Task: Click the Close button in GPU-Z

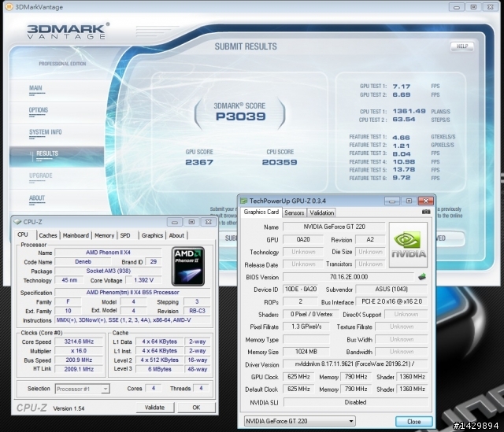Action: (x=413, y=422)
